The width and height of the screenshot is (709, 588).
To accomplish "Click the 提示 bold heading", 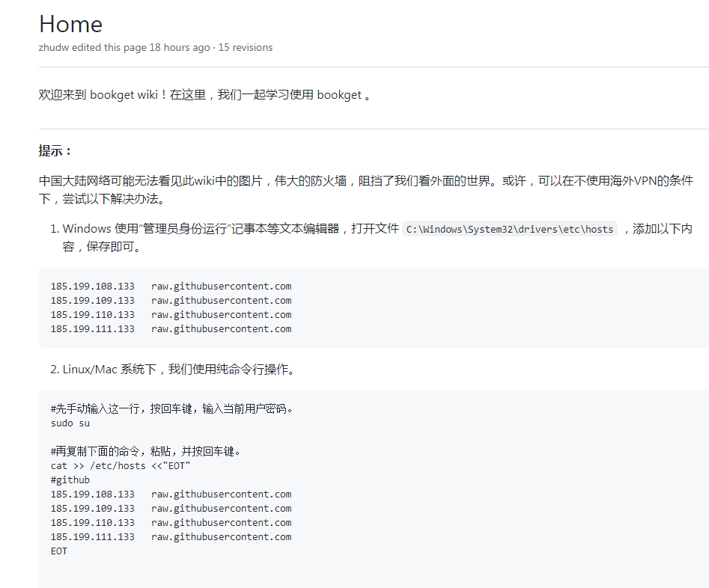I will (x=55, y=151).
